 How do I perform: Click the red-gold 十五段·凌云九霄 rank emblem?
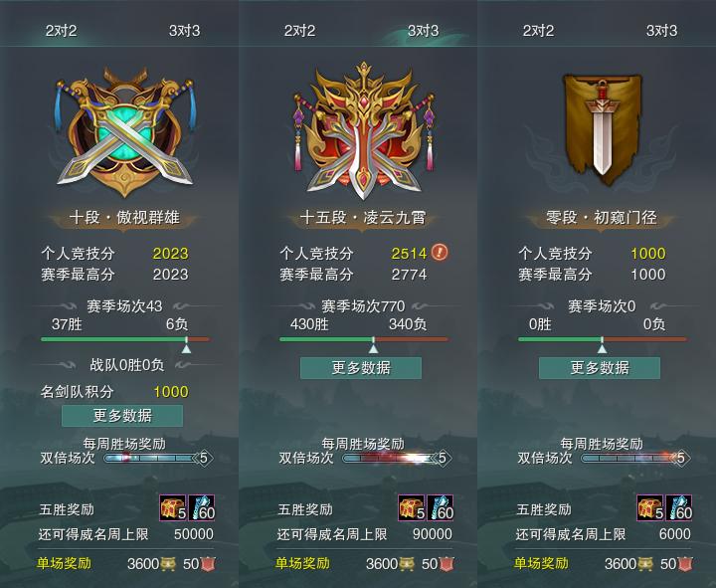point(364,131)
